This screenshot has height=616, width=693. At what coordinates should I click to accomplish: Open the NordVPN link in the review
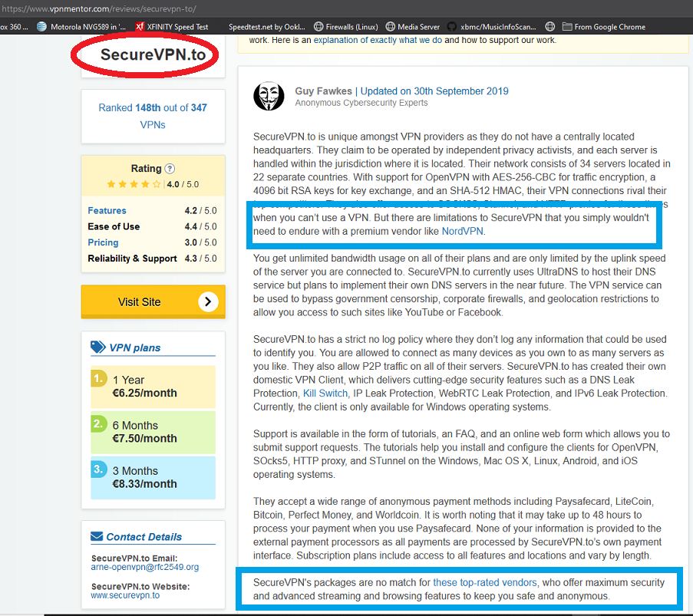pyautogui.click(x=462, y=231)
